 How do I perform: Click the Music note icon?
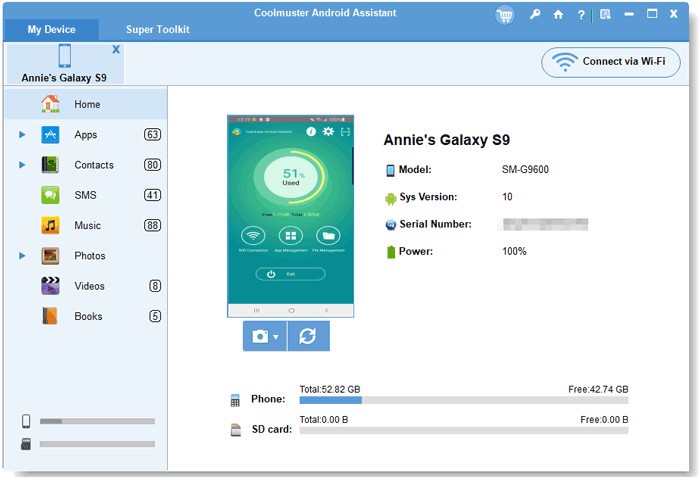[50, 226]
